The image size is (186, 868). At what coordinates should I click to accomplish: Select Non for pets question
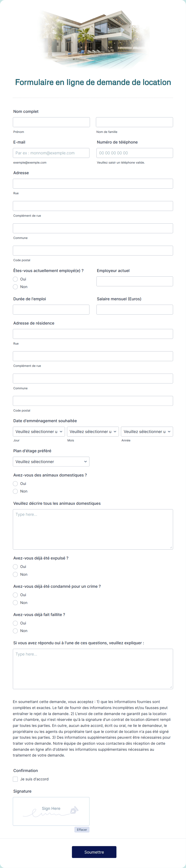15,491
